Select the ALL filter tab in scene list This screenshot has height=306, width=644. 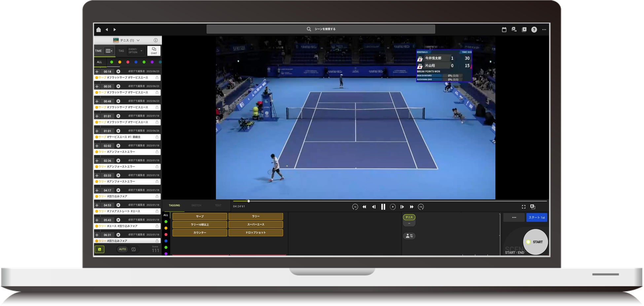click(x=99, y=62)
